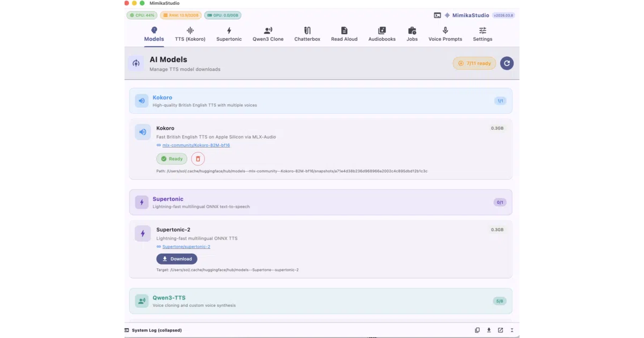
Task: Copy the system log using the copy icon
Action: tap(477, 330)
